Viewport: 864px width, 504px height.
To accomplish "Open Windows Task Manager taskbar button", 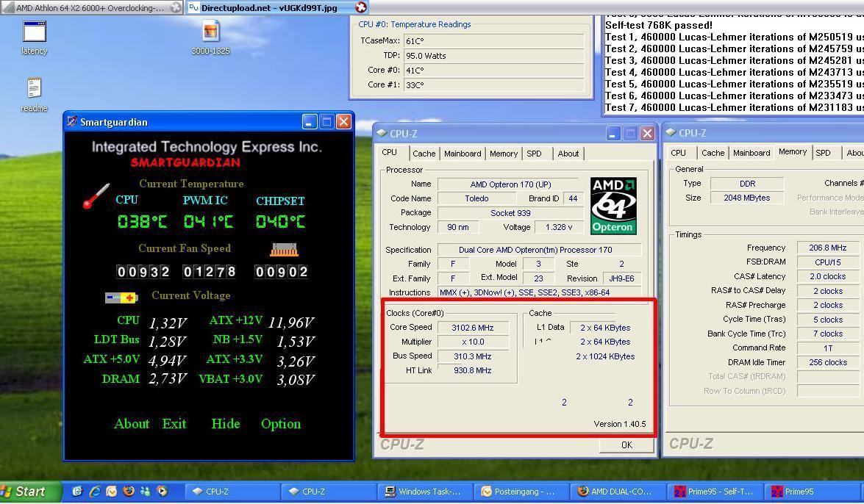I will click(425, 492).
